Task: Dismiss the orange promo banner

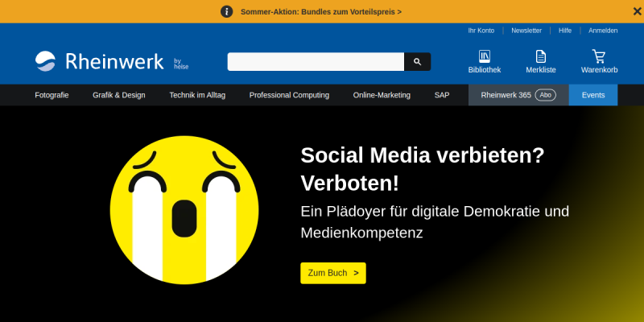Action: 637,11
